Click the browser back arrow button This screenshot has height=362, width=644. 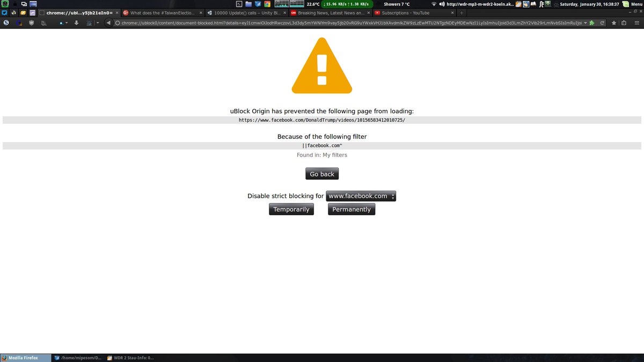pos(108,23)
